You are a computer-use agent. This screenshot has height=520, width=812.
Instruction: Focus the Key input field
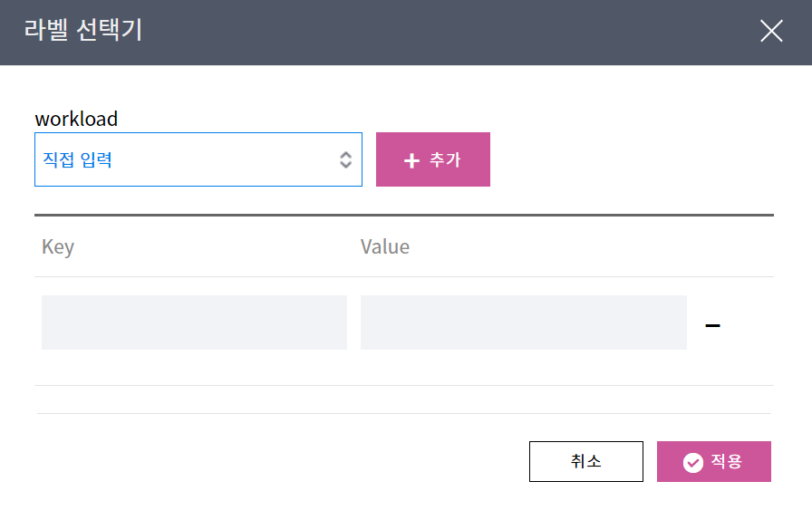pyautogui.click(x=194, y=323)
